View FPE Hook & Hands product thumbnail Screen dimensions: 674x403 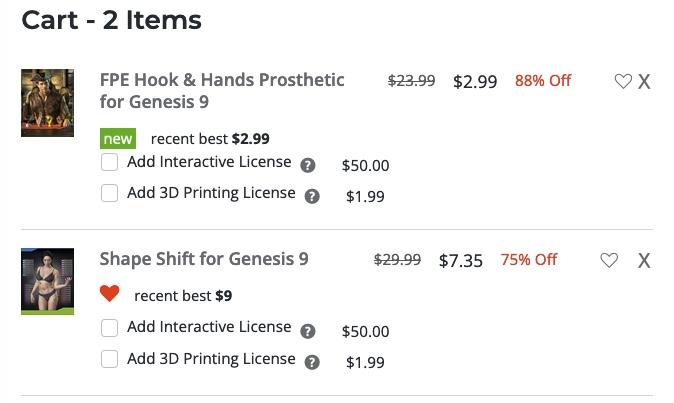tap(47, 103)
